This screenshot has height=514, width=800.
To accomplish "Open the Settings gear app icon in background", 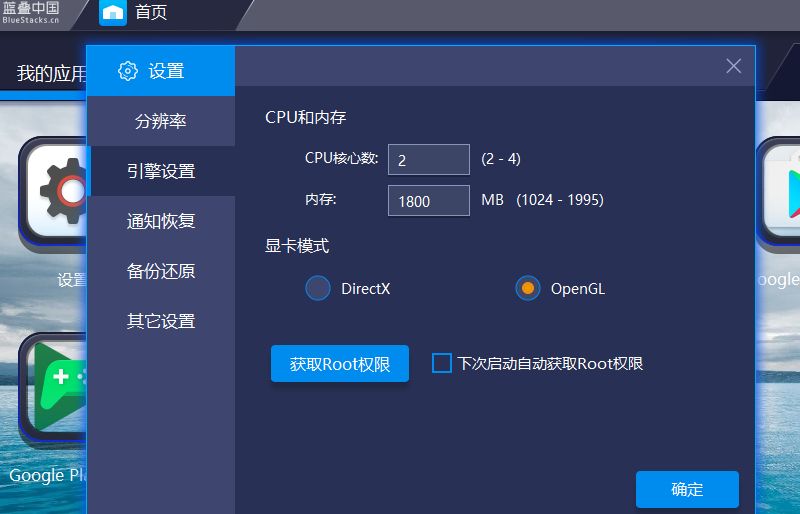I will click(x=54, y=190).
